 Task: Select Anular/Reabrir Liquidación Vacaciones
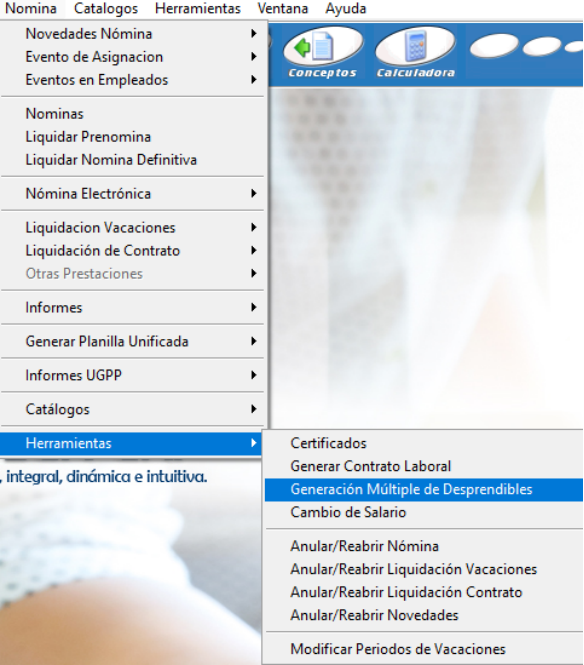tap(423, 569)
